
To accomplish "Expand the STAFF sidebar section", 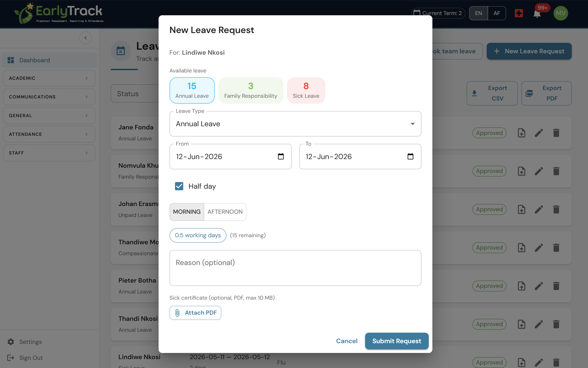I will tap(49, 153).
